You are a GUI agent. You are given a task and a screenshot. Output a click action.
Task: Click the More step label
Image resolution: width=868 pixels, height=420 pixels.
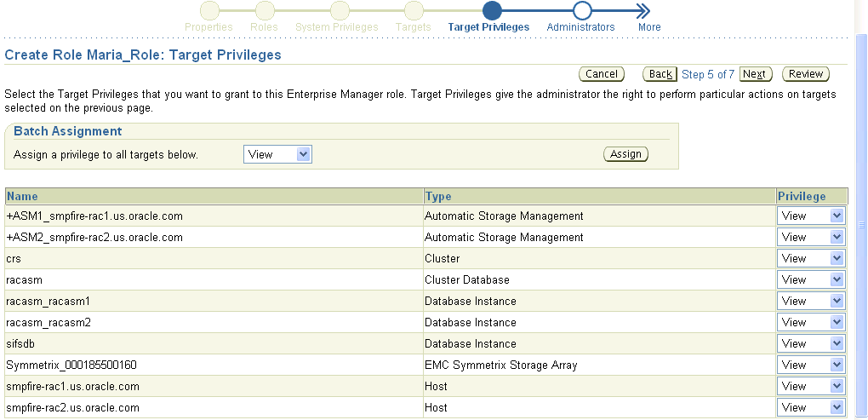tap(649, 27)
